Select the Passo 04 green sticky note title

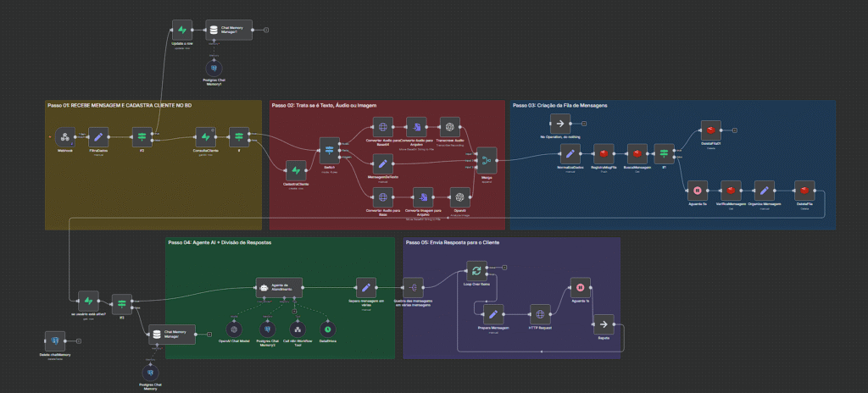tap(218, 243)
